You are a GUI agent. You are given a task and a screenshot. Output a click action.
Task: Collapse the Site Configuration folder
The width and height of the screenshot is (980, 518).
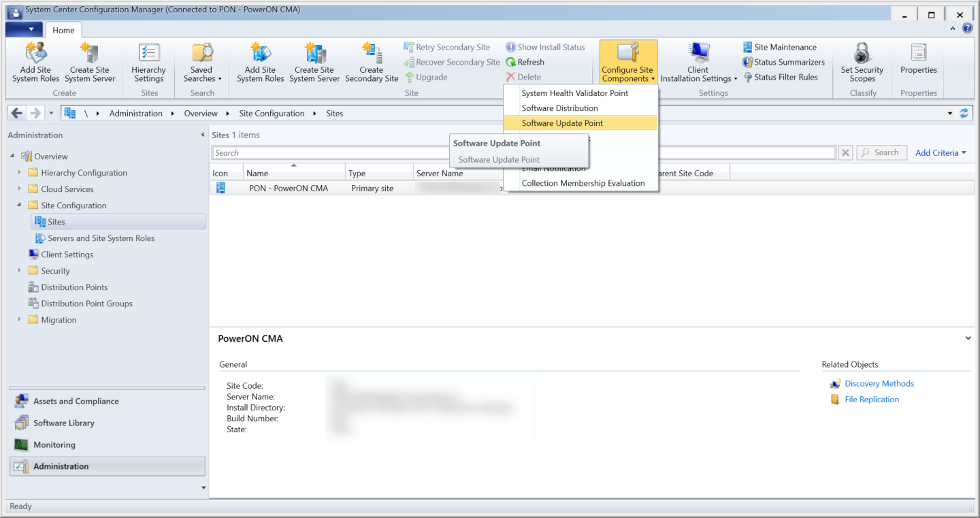coord(19,206)
